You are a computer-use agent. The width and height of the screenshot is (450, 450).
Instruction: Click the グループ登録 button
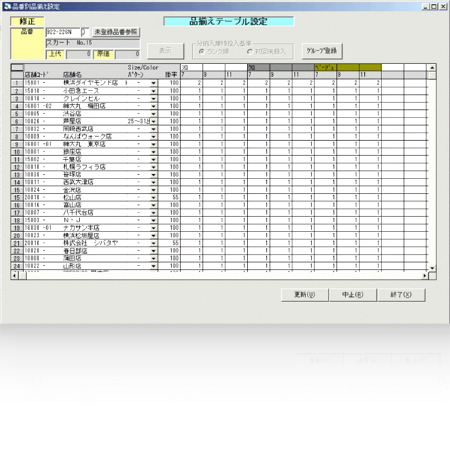point(322,51)
